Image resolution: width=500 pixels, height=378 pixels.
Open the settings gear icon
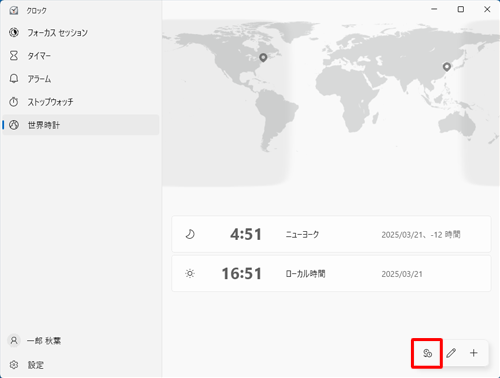coord(14,364)
